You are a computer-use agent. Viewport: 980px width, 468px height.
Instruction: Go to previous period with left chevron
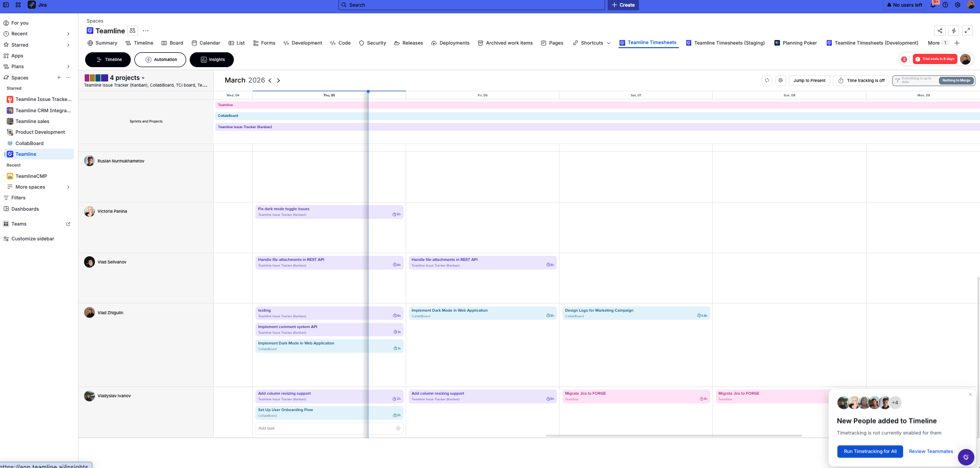270,80
